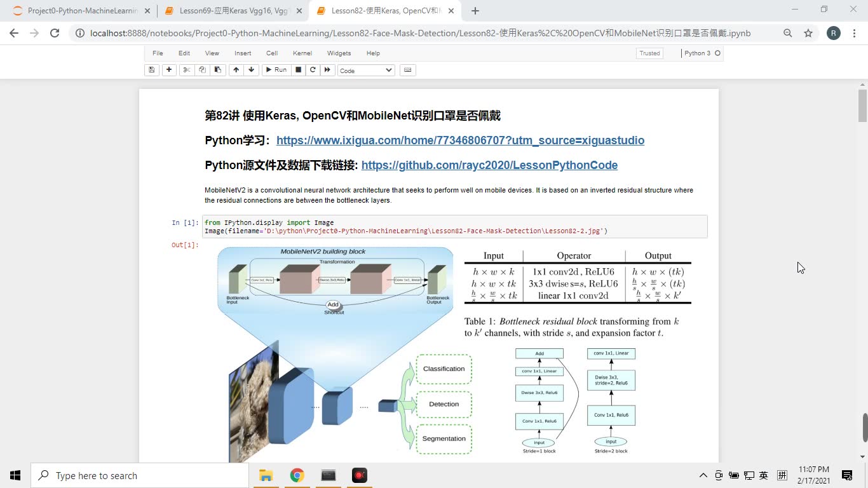Image resolution: width=868 pixels, height=488 pixels.
Task: Open the Kernel menu
Action: (x=302, y=53)
